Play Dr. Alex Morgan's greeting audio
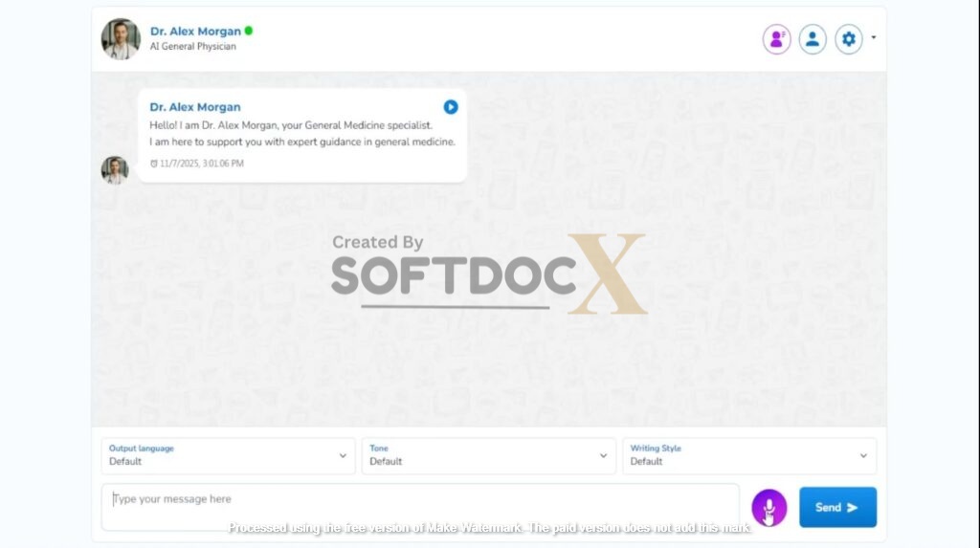980x548 pixels. tap(451, 107)
